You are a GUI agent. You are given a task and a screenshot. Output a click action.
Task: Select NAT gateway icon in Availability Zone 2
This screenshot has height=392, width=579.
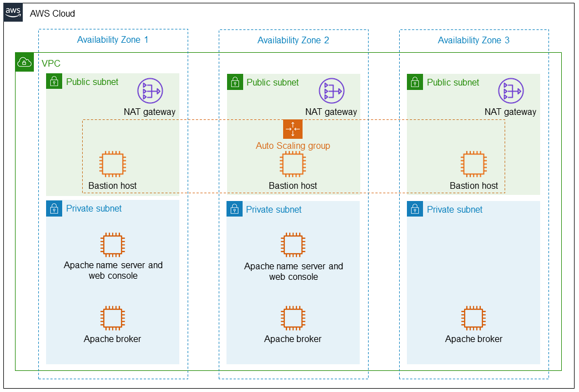tap(331, 91)
